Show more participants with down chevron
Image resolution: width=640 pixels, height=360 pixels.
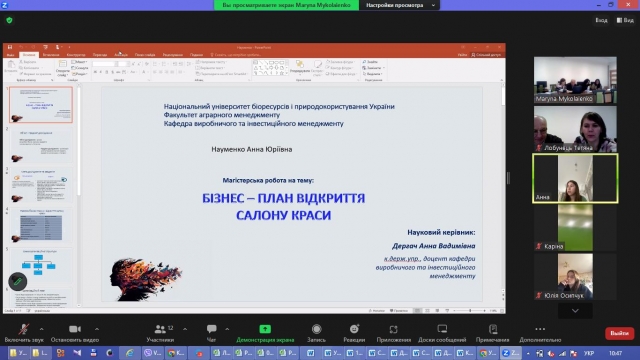click(575, 311)
